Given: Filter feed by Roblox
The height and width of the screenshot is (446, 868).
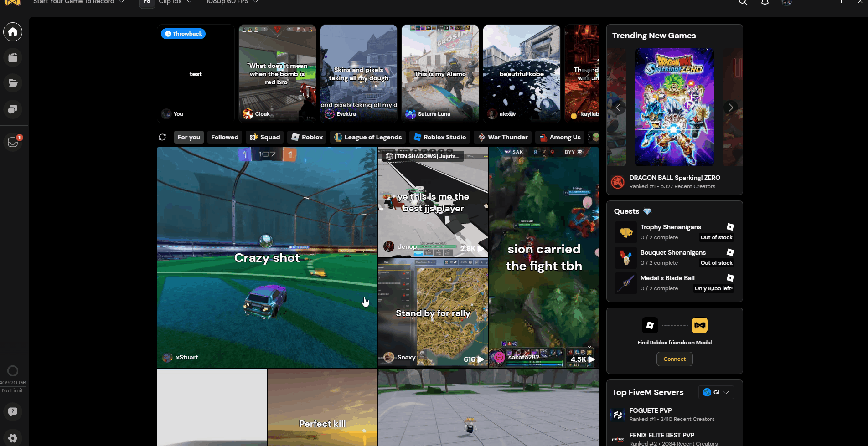Looking at the screenshot, I should (307, 137).
